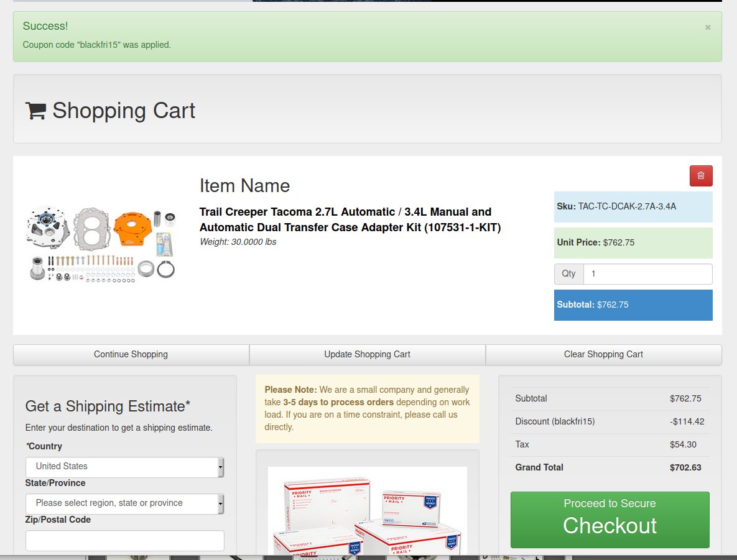The image size is (737, 560).
Task: Click the Grand Total row label
Action: [x=539, y=467]
